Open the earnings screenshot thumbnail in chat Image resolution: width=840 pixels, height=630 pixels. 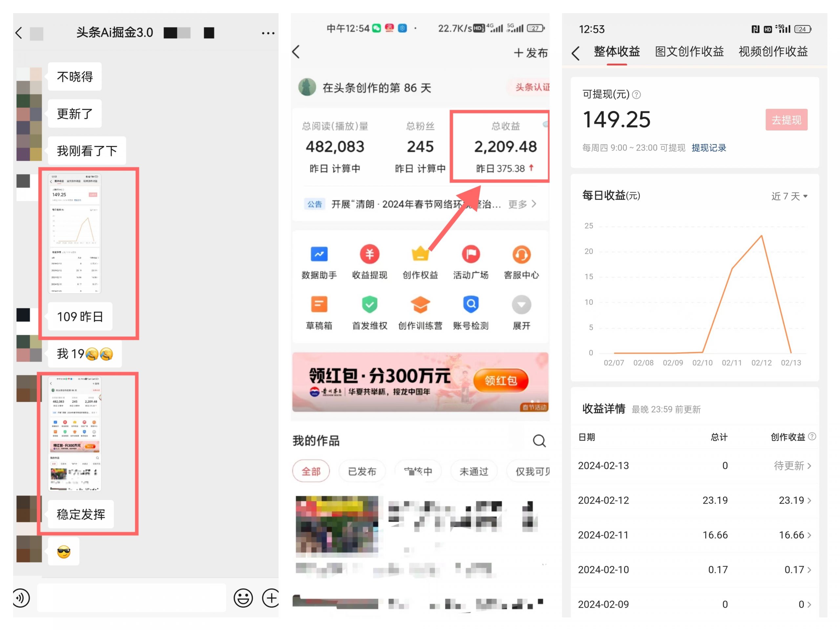click(75, 233)
